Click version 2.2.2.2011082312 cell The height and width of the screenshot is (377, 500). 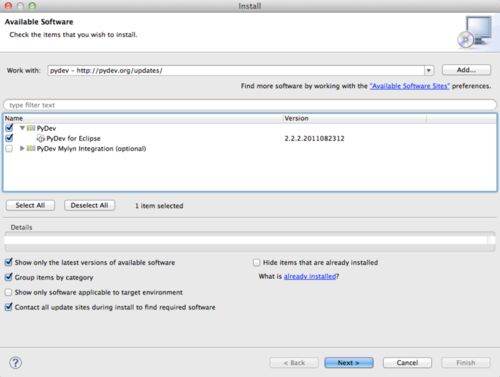coord(314,138)
